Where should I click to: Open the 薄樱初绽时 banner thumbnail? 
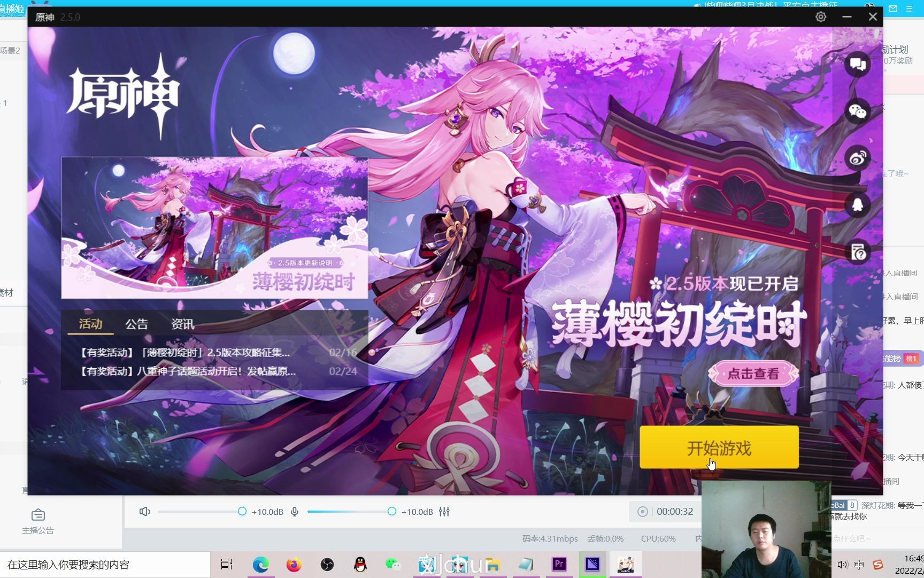click(x=214, y=227)
